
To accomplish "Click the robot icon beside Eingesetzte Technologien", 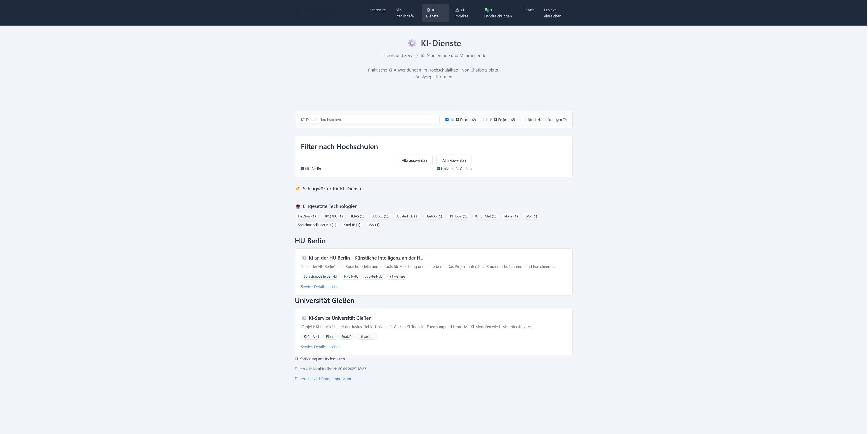I will coord(298,206).
